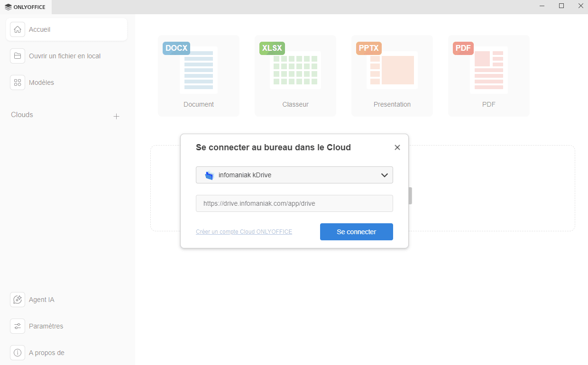
Task: Open 'Créer un compte Cloud ONLYOFFICE' link
Action: (x=244, y=231)
